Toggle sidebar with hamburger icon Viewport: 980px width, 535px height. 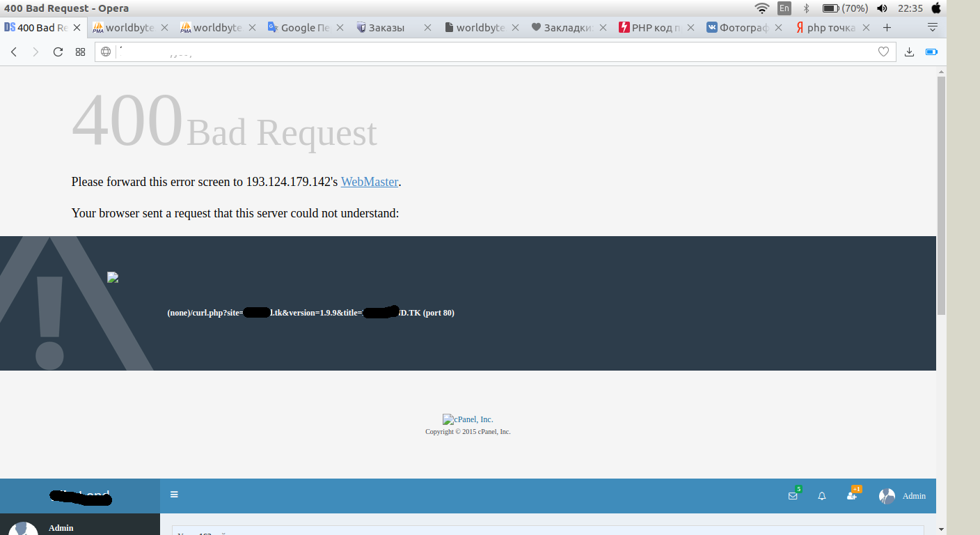click(174, 495)
